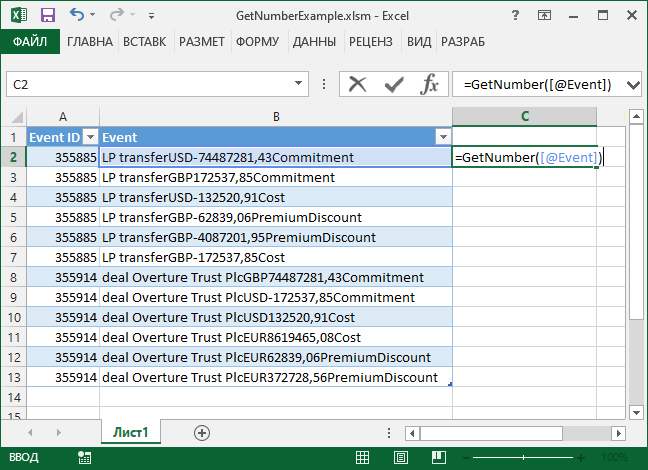Select column B header
648x470 pixels.
point(276,117)
